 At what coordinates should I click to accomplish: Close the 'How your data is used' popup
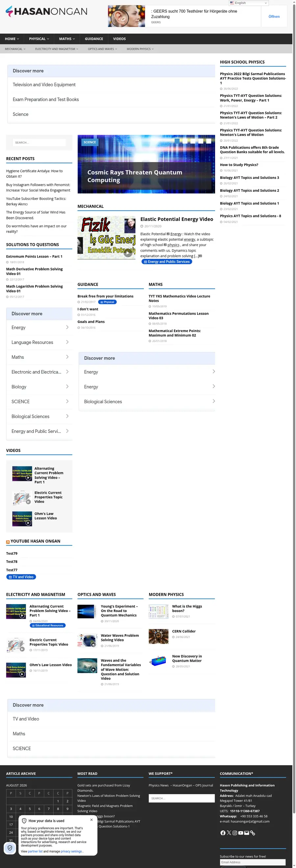(x=91, y=820)
